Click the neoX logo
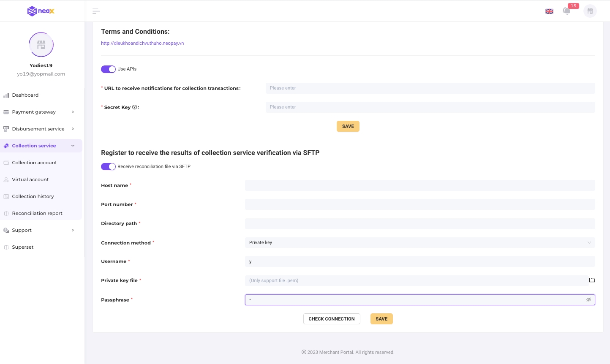Screen dimensions: 610x364 tap(41, 11)
